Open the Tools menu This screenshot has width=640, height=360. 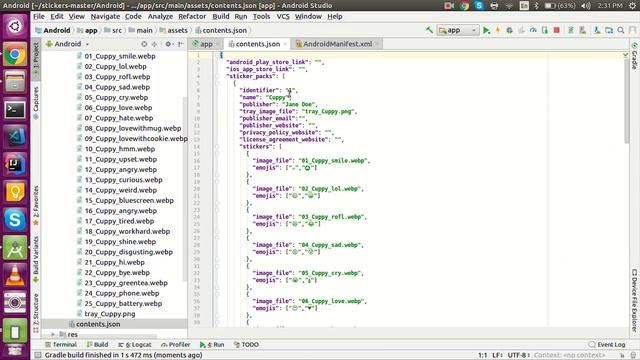click(261, 16)
